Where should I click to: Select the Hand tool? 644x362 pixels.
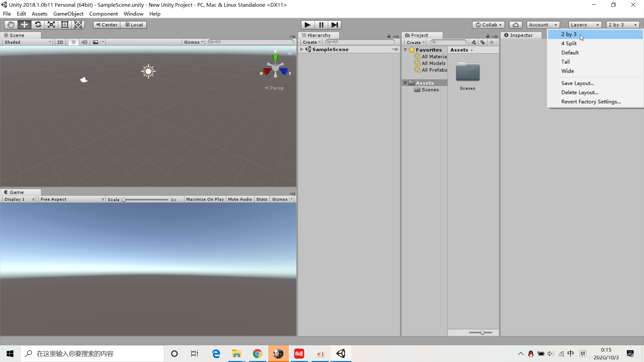tap(11, 25)
